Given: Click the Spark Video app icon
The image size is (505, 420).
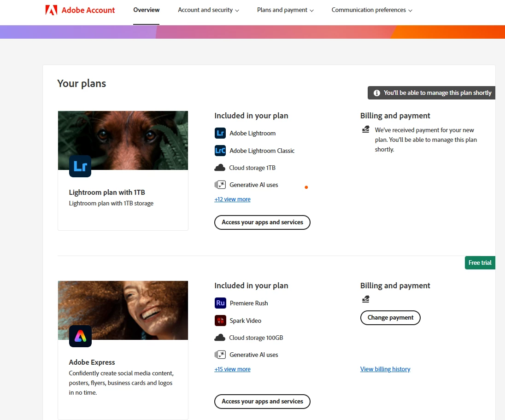Looking at the screenshot, I should tap(220, 321).
